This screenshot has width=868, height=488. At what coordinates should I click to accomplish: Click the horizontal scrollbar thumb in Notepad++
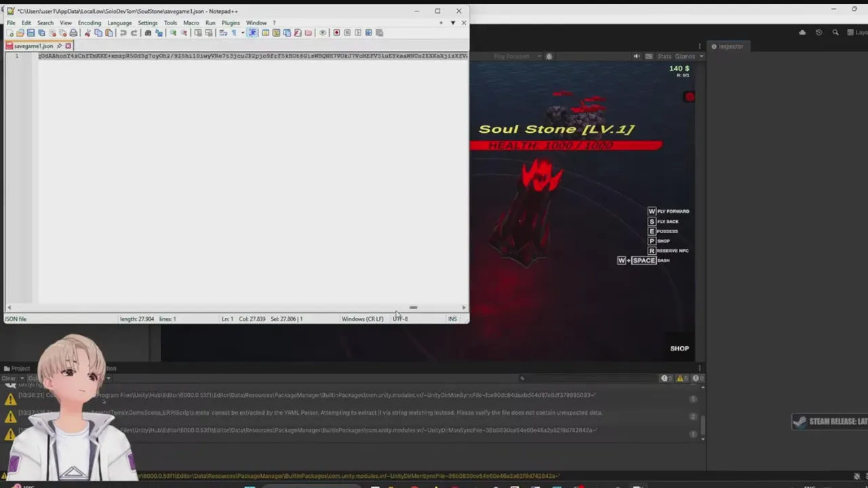(x=413, y=308)
